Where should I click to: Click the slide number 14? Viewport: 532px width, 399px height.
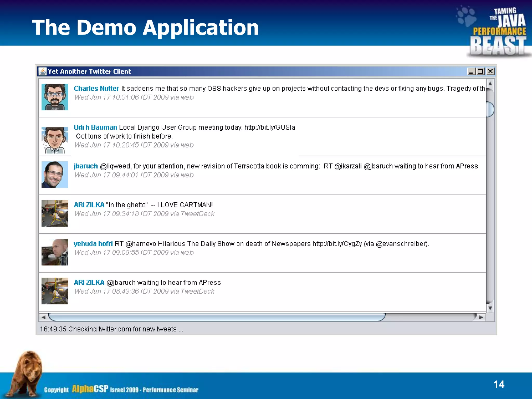tap(499, 384)
